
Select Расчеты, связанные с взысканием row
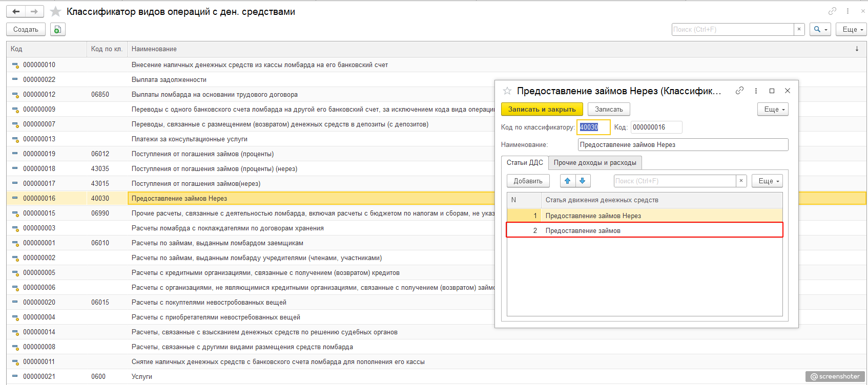(x=436, y=332)
